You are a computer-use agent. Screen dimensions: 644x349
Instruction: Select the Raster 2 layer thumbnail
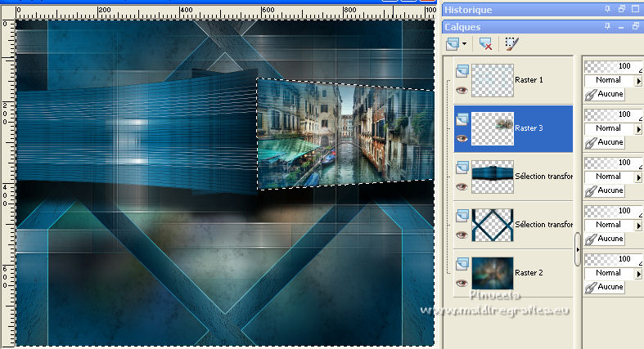pyautogui.click(x=493, y=273)
